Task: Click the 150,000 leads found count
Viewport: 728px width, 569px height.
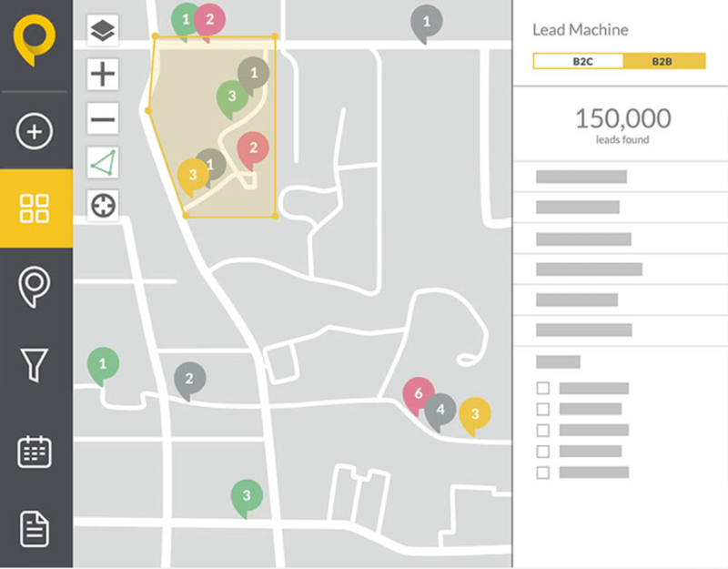Action: pos(622,118)
